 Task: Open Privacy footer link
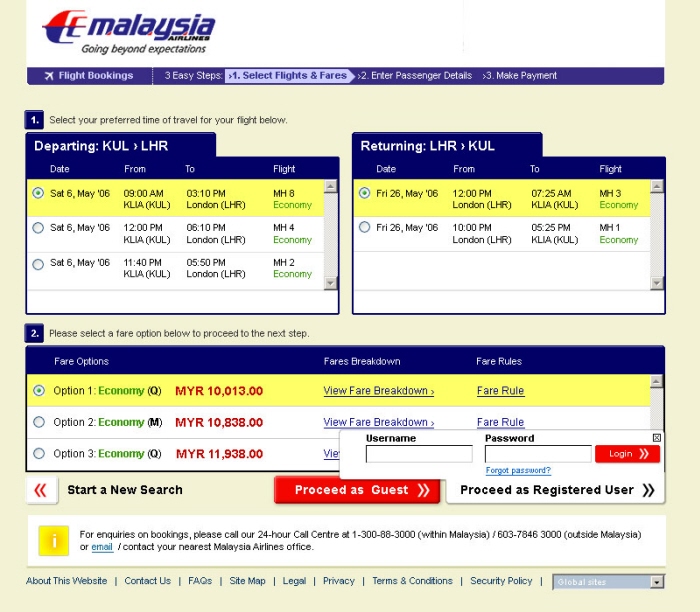(x=338, y=581)
